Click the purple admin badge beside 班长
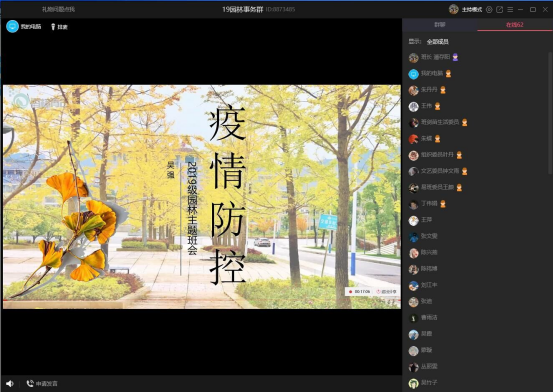553x392 pixels. 455,57
